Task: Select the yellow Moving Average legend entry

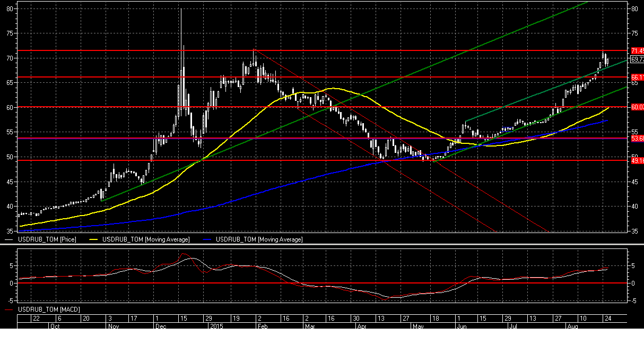Action: [145, 240]
